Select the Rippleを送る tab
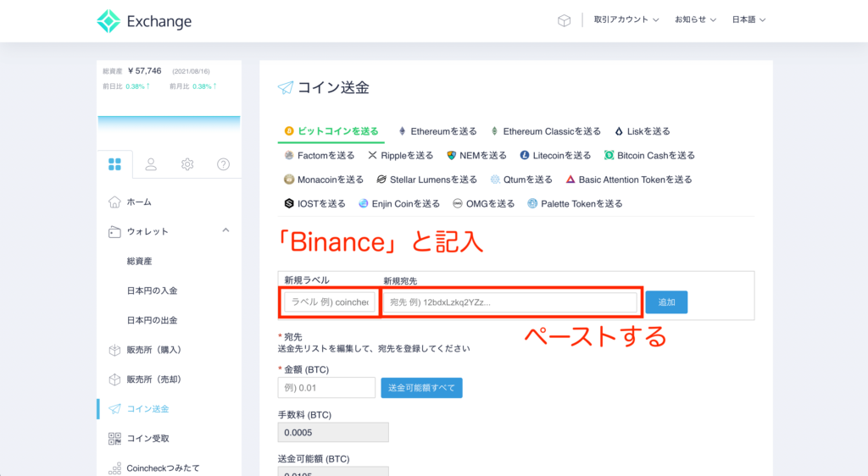Screen dimensions: 868x476 tap(401, 155)
